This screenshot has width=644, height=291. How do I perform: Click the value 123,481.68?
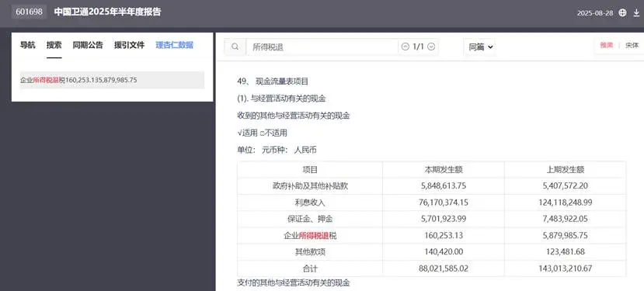(x=565, y=252)
